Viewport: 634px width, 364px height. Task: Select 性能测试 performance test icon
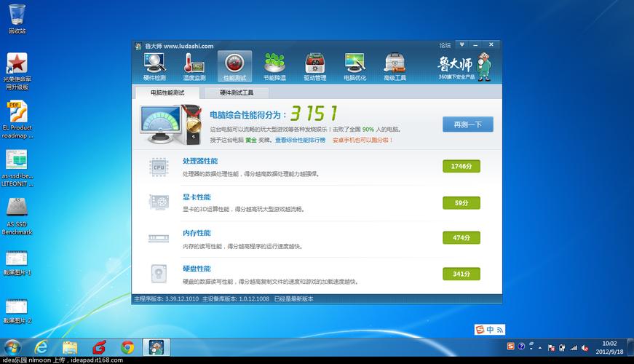pyautogui.click(x=234, y=67)
